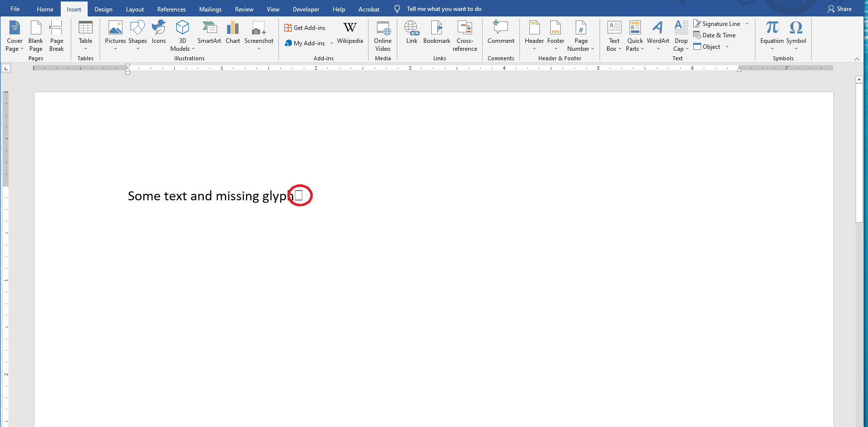Expand the Page Number menu
Image resolution: width=868 pixels, height=427 pixels.
[x=581, y=36]
